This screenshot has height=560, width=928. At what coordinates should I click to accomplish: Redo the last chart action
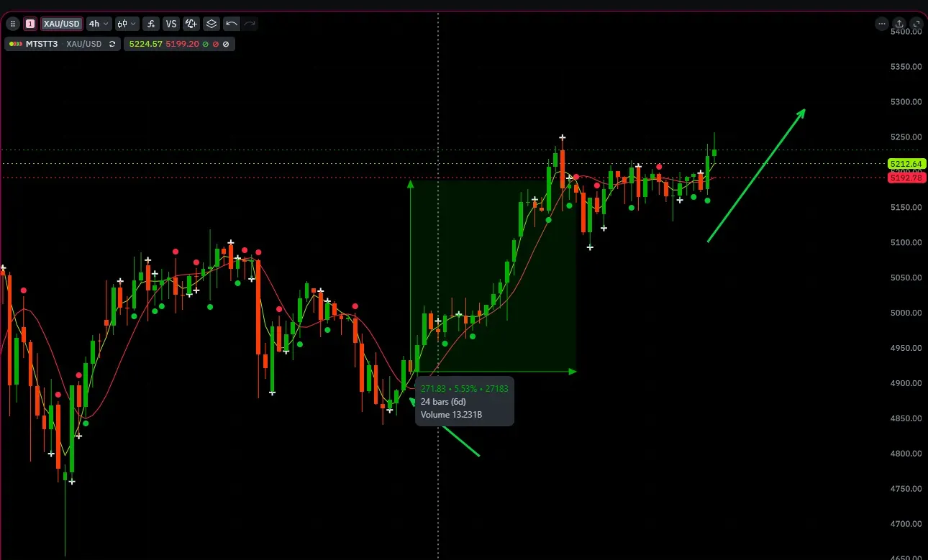250,24
